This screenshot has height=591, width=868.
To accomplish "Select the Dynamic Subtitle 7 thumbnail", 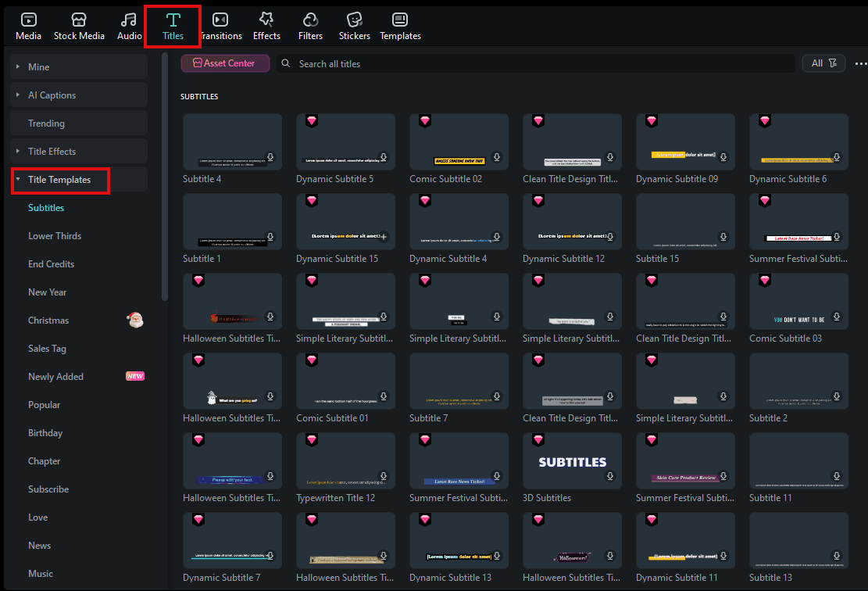I will 232,541.
